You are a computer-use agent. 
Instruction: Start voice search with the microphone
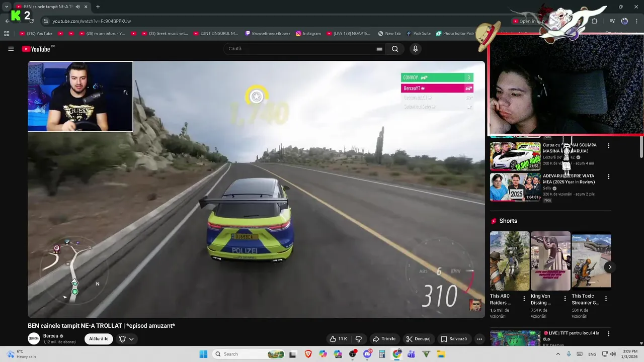click(x=415, y=49)
